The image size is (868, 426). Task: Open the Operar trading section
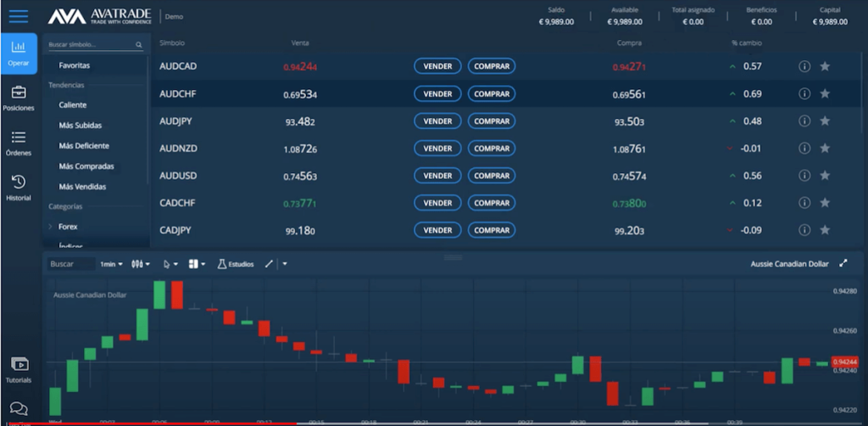pos(19,53)
